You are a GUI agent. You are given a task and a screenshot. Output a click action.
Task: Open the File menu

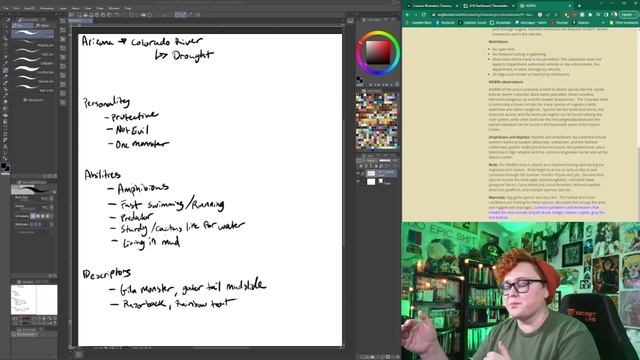click(x=6, y=8)
